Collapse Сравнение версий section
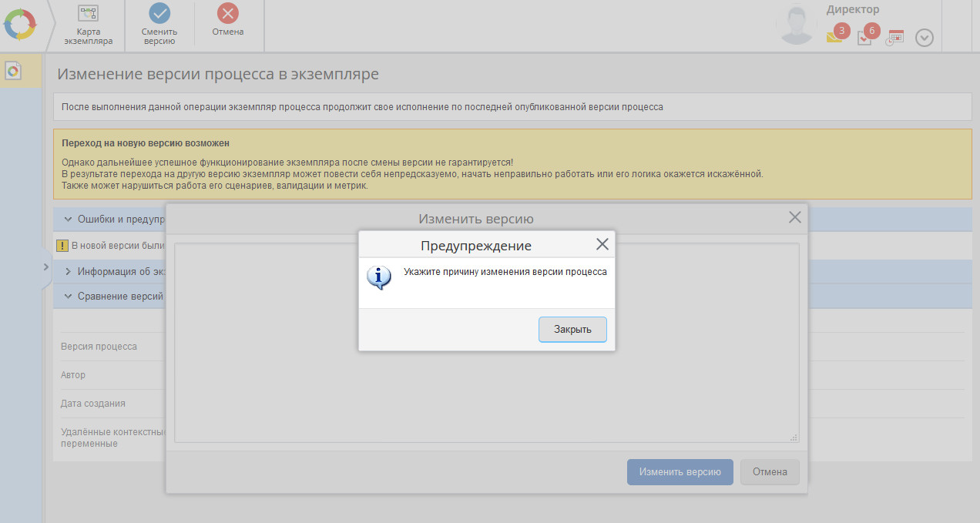Viewport: 980px width, 523px height. point(69,296)
